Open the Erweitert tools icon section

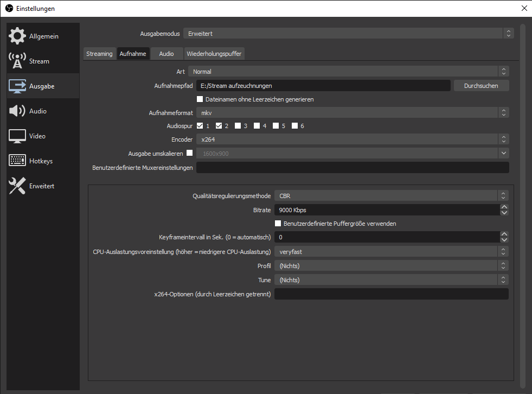17,186
